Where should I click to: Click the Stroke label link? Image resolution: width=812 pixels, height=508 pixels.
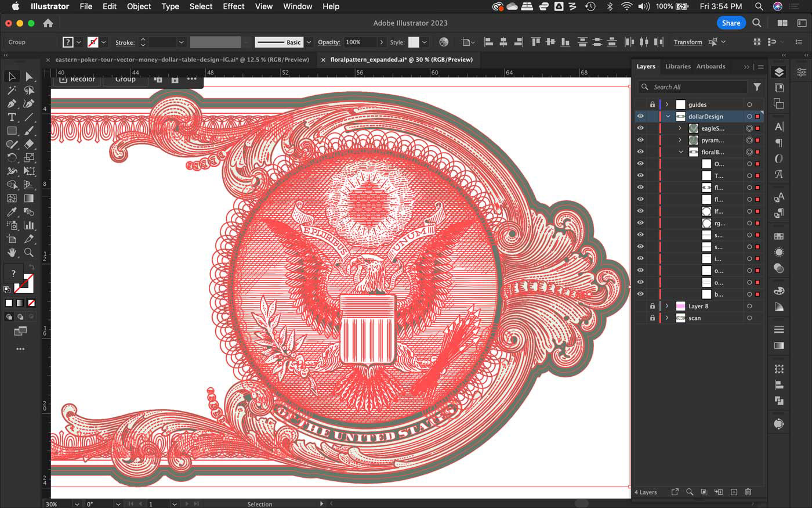(125, 42)
